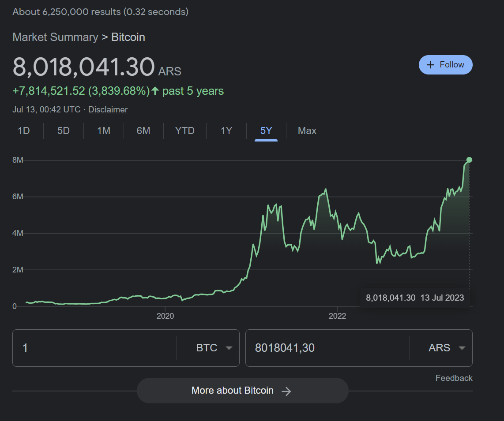Image resolution: width=504 pixels, height=421 pixels.
Task: Expand the BTC currency dropdown
Action: coord(214,348)
